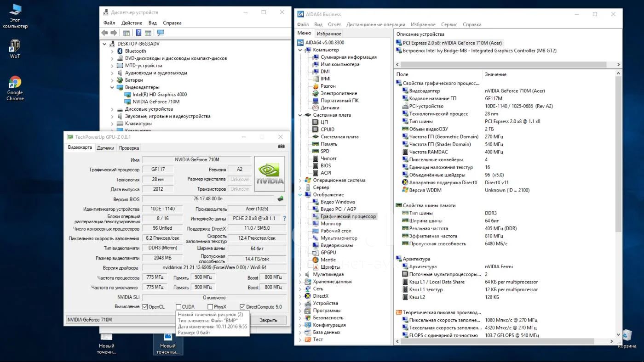Viewport: 644px width, 362px height.
Task: Select the Intel Ivy Bridge-MB device in AIDA64 list
Action: point(479,51)
